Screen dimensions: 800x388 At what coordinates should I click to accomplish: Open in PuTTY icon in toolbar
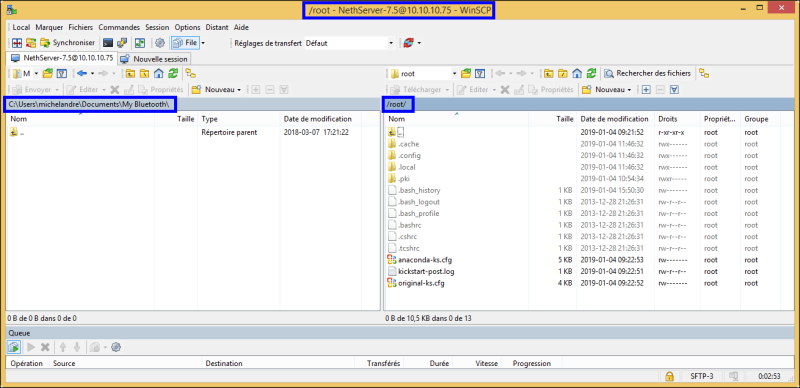[122, 43]
